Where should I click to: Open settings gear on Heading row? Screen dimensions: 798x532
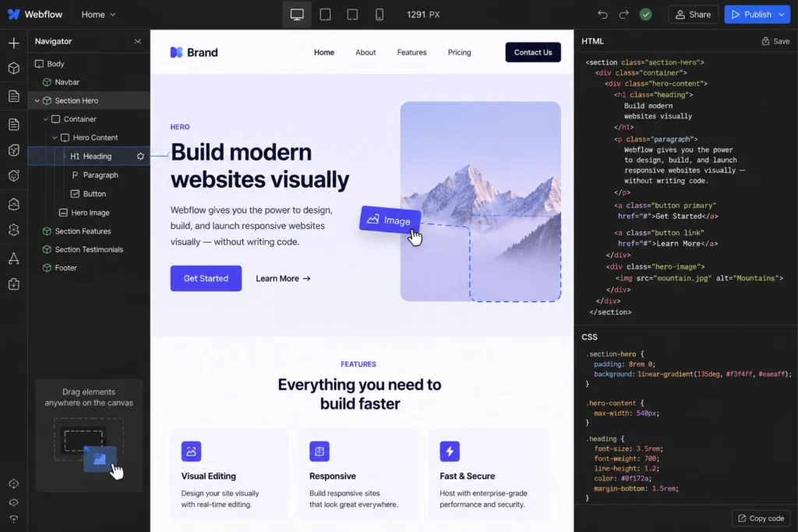[140, 156]
